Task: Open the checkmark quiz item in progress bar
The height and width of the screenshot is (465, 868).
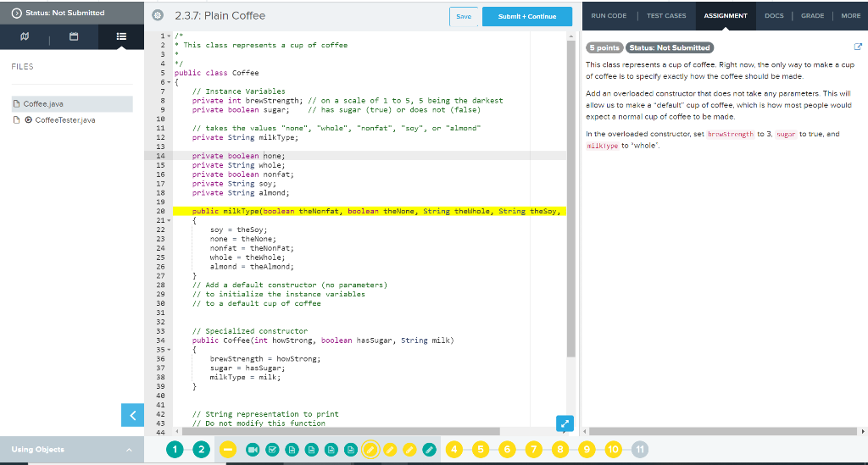Action: [272, 450]
